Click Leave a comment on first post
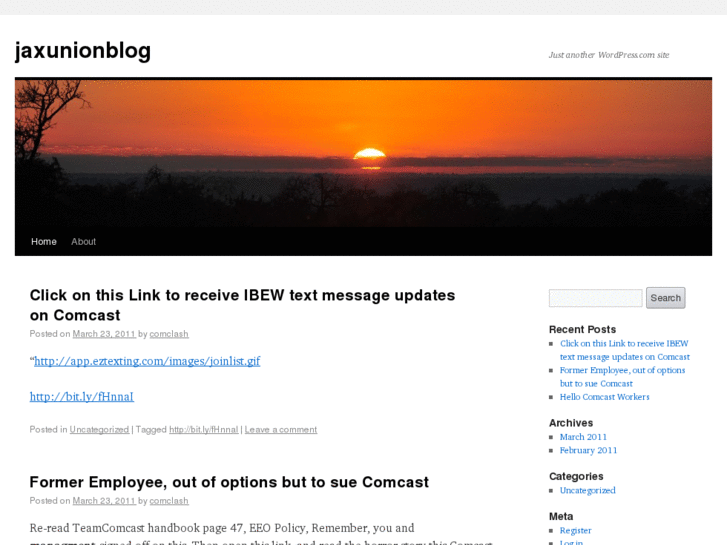Viewport: 727px width, 545px height. [x=281, y=430]
